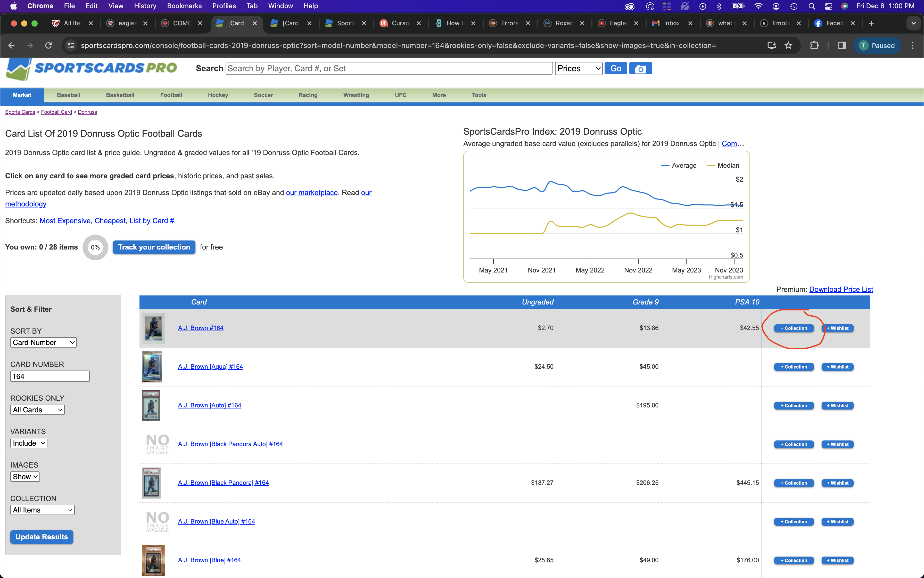
Task: Open macOS Control Center icon
Action: 828,6
